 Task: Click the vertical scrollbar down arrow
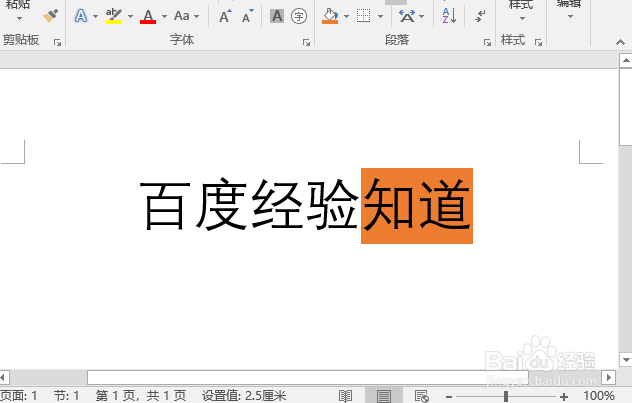tap(626, 359)
